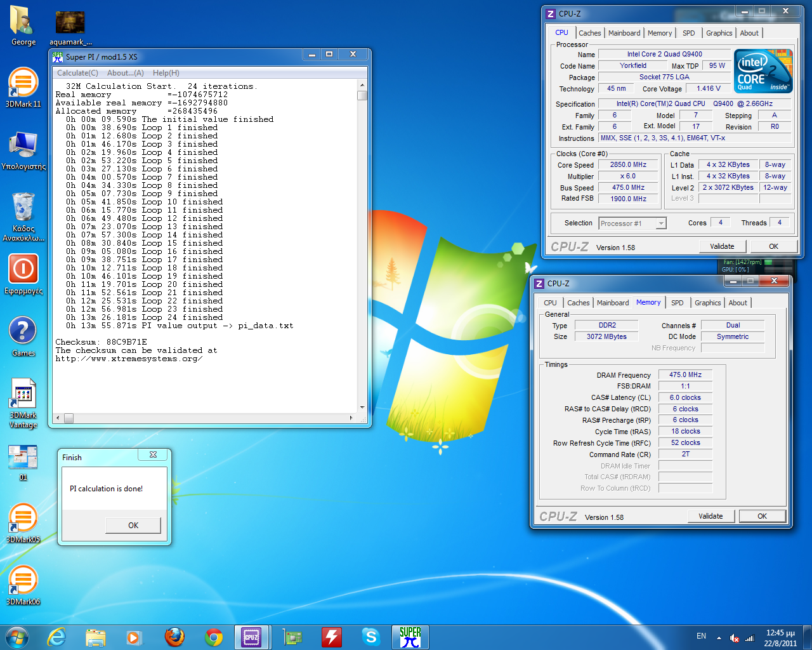
Task: Open Windows Media Player from the taskbar
Action: pyautogui.click(x=134, y=637)
